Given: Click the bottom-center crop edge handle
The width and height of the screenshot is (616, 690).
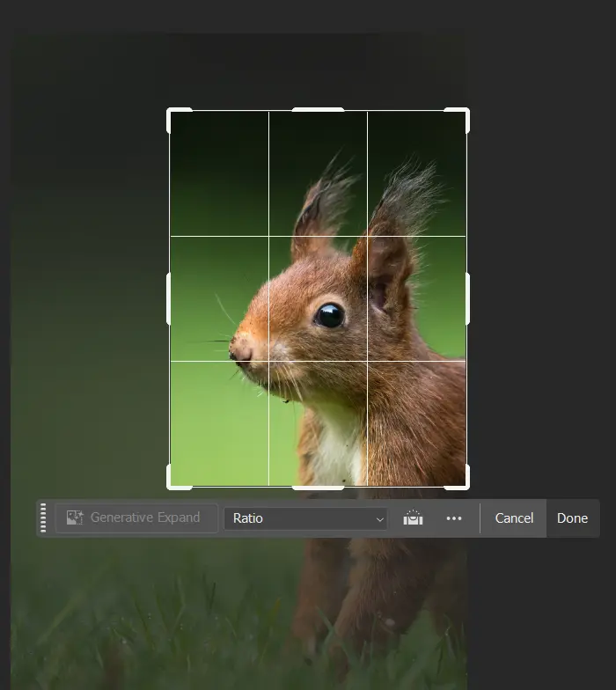Looking at the screenshot, I should (319, 488).
